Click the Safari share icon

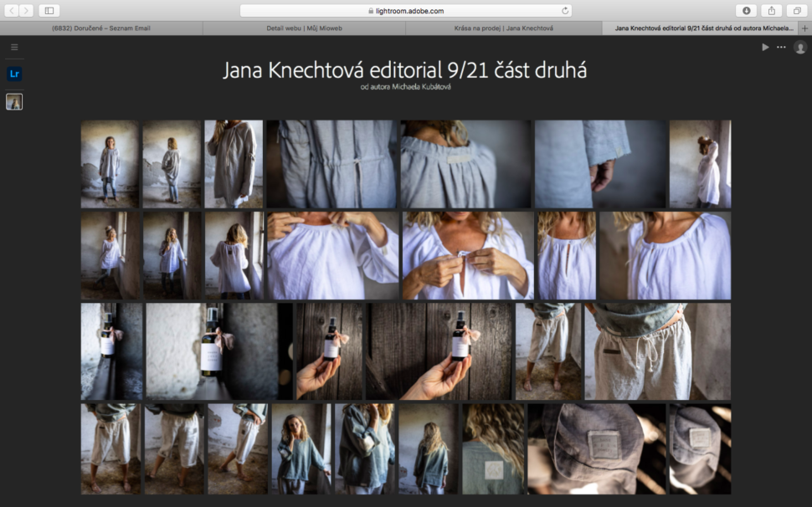coord(771,11)
